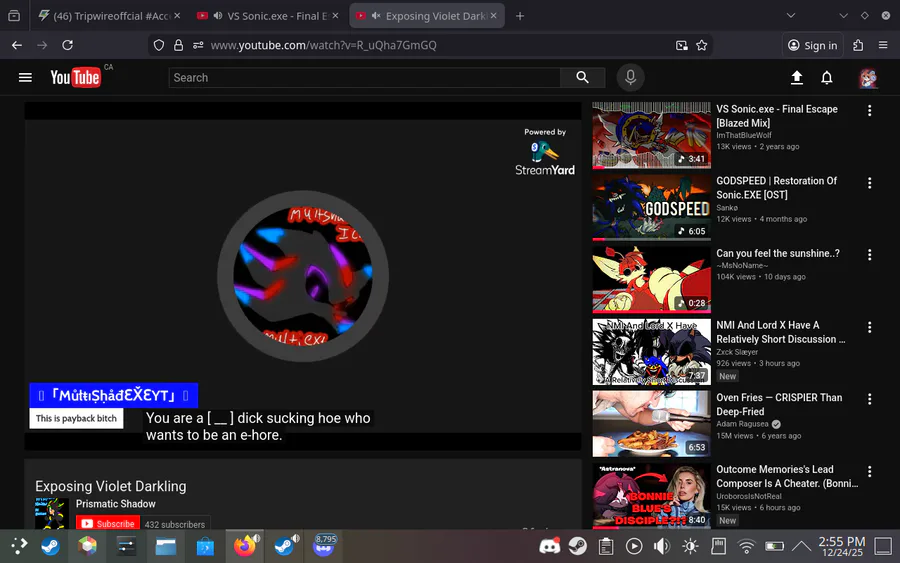Open the clipboard tray icon
The width and height of the screenshot is (900, 563).
point(606,546)
